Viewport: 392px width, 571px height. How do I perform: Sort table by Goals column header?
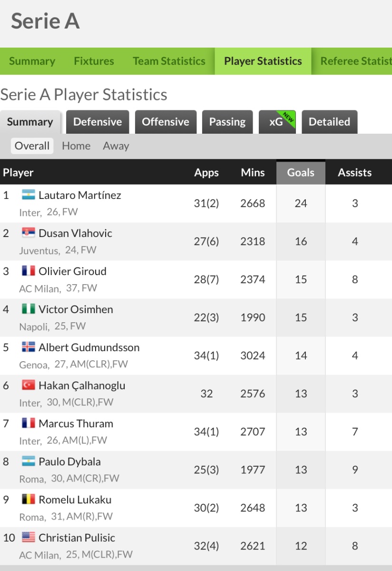point(301,172)
